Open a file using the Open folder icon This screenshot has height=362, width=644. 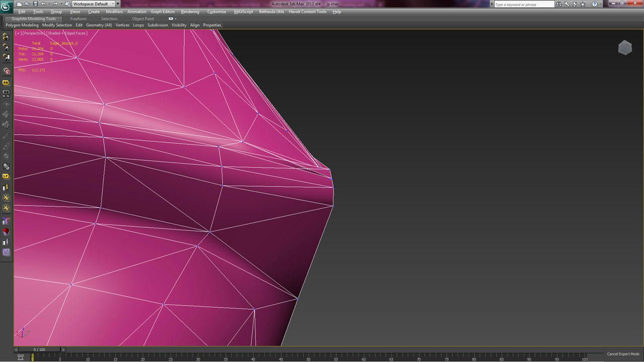[27, 4]
